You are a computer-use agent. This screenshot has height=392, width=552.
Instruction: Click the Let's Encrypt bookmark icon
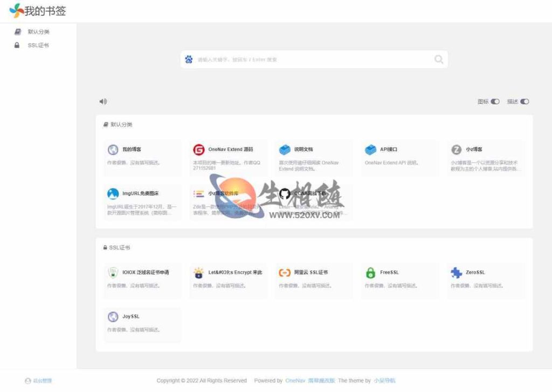199,272
